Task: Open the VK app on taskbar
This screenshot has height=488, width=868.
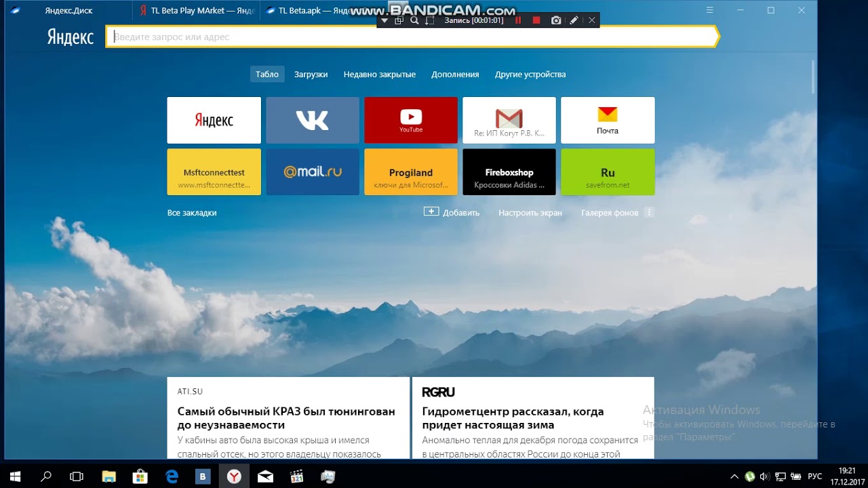Action: tap(203, 476)
